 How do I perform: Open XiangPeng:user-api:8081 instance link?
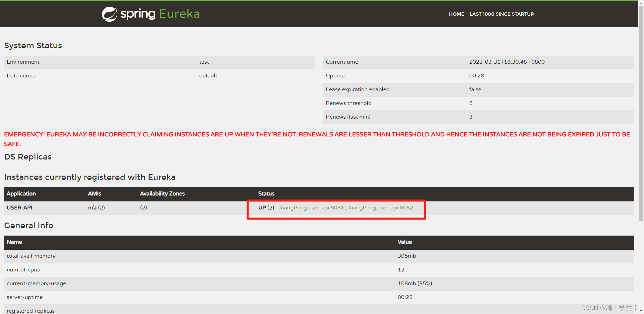(x=311, y=208)
